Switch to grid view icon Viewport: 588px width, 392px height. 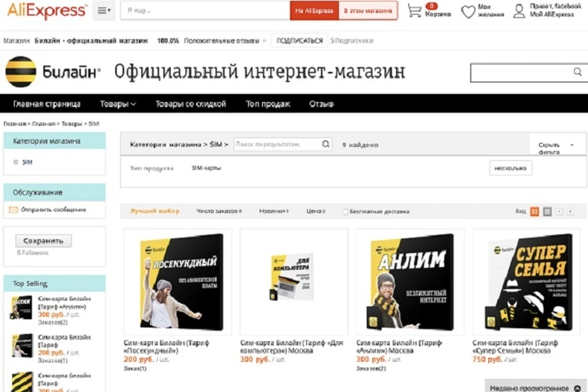pyautogui.click(x=535, y=211)
